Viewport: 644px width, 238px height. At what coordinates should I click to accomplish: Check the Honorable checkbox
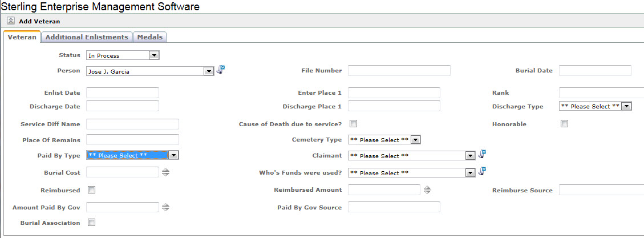pyautogui.click(x=564, y=124)
